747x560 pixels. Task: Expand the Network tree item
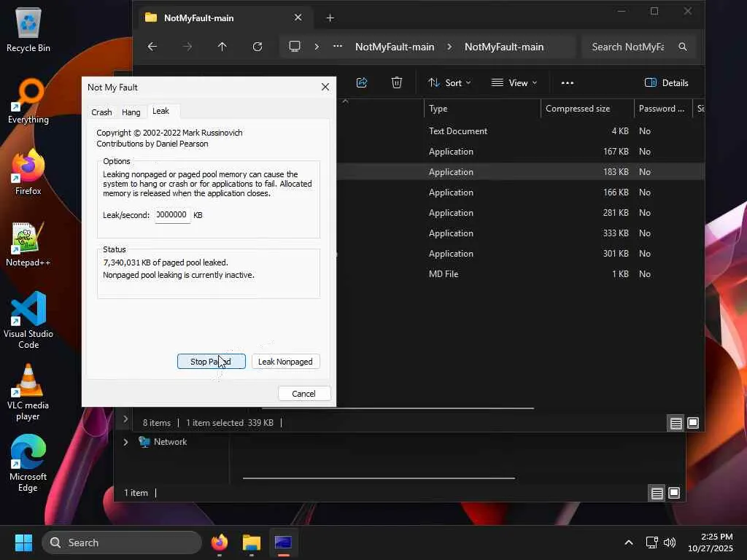pos(125,442)
